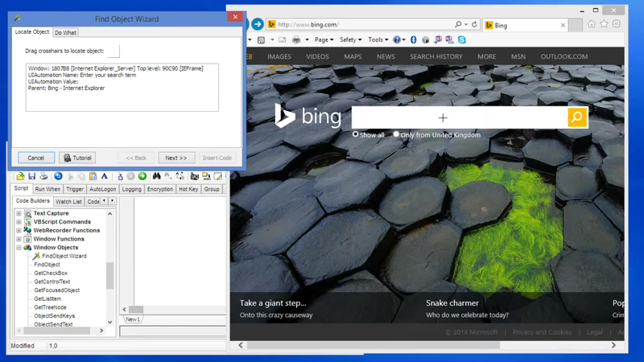Click the blue Undo arrow icon

tap(58, 176)
